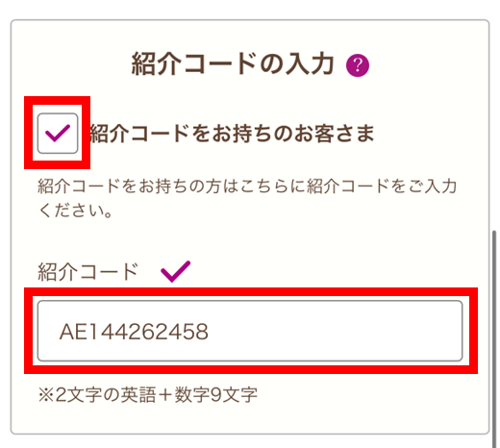Toggle checkbox via 紹介コードをお持ちのお客さま label text

(233, 134)
